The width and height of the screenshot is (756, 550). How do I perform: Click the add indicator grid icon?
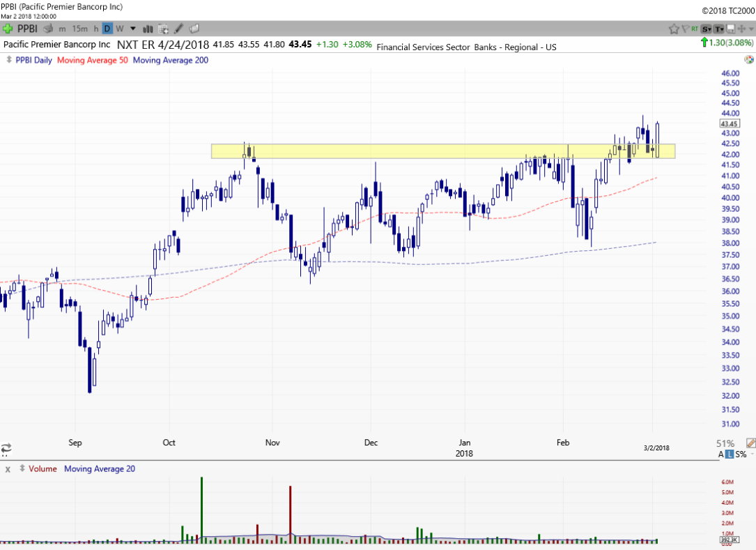[x=164, y=29]
